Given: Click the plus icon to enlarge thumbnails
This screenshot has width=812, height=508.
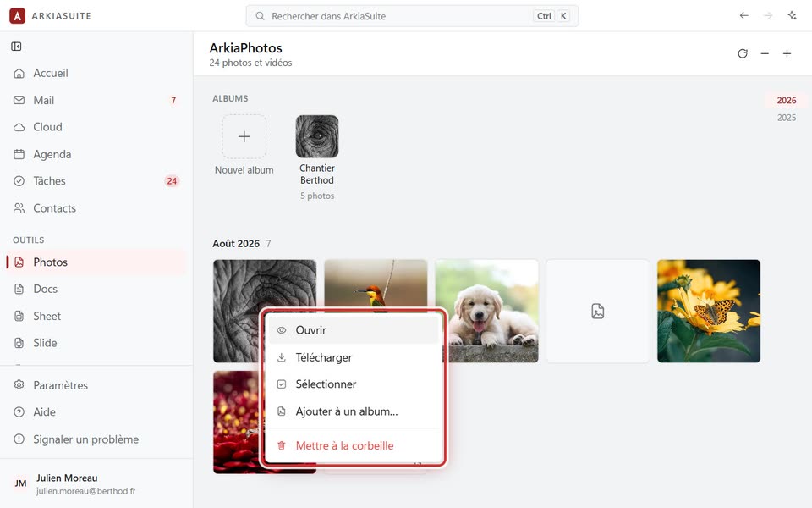Looking at the screenshot, I should click(x=787, y=53).
